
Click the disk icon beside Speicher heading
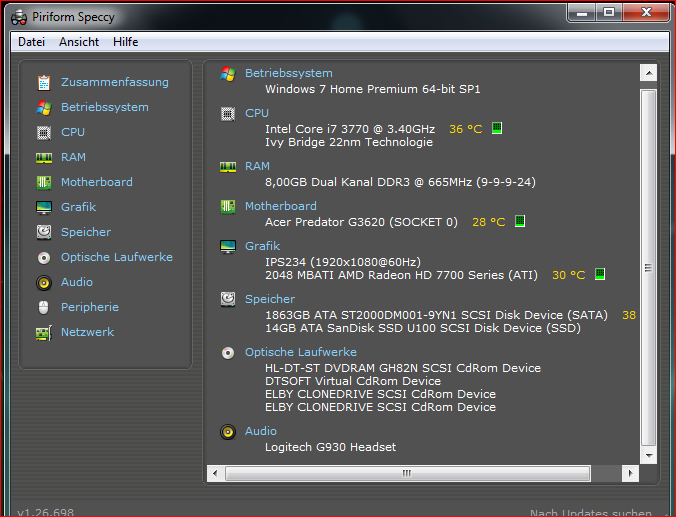228,299
